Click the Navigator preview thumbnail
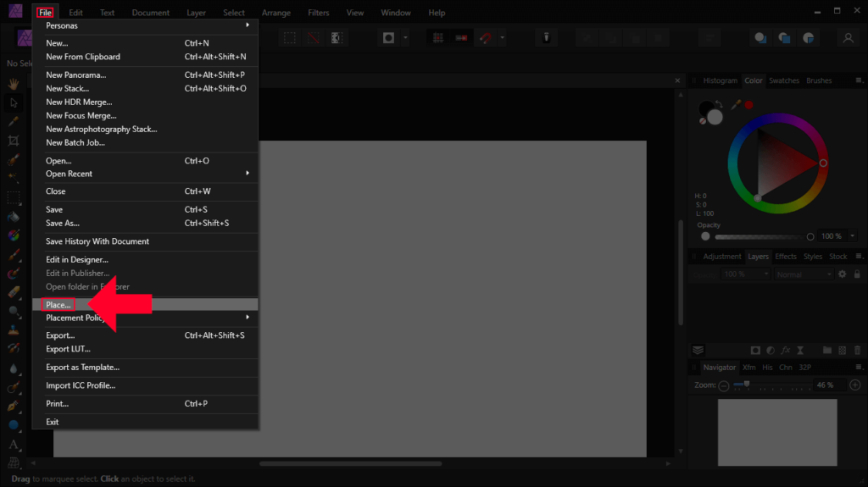This screenshot has height=487, width=868. point(777,431)
